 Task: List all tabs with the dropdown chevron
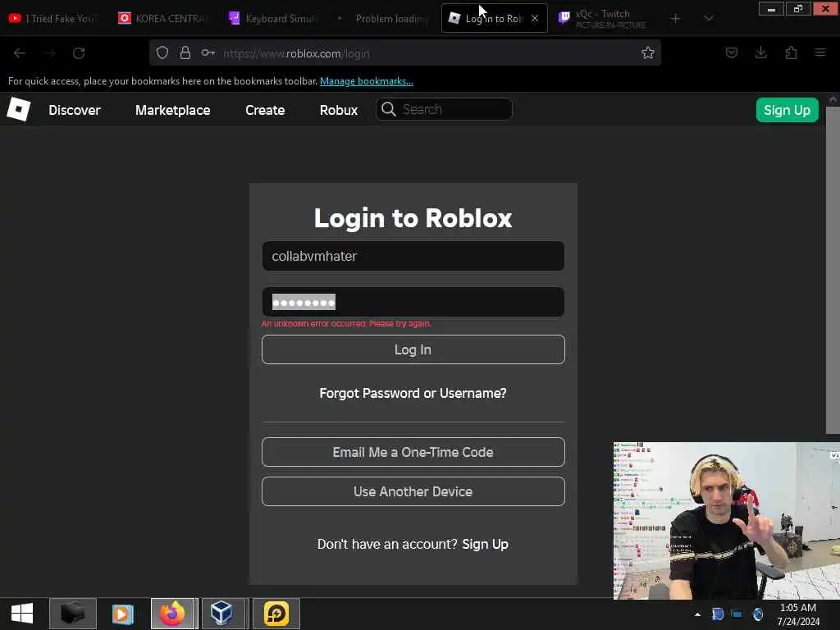[x=708, y=18]
